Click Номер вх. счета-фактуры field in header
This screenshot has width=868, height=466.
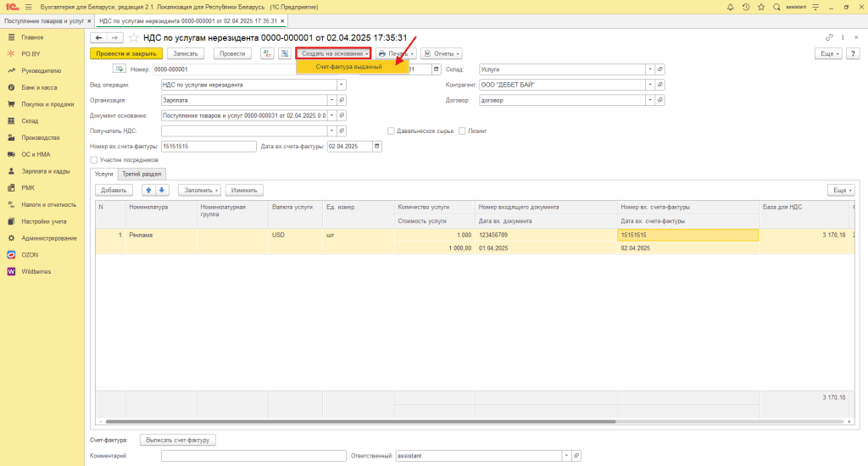pyautogui.click(x=209, y=146)
